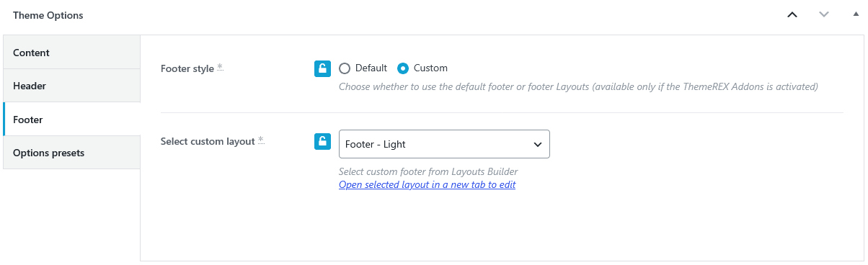
Task: Click the Theme Options panel title
Action: point(48,15)
